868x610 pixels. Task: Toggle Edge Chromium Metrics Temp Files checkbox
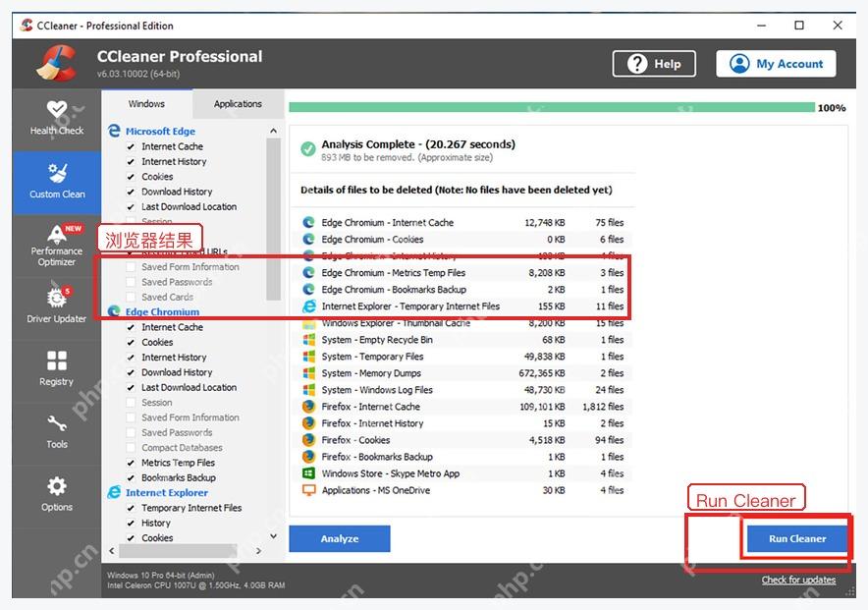[131, 463]
